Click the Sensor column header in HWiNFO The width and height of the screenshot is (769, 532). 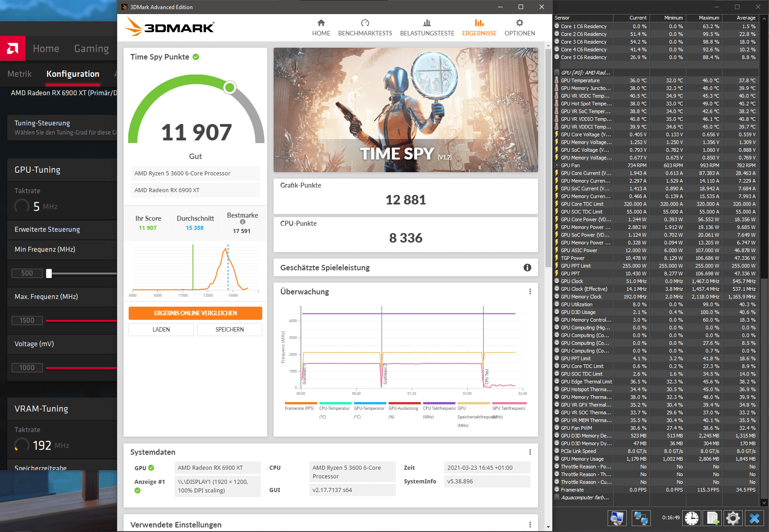coord(583,18)
